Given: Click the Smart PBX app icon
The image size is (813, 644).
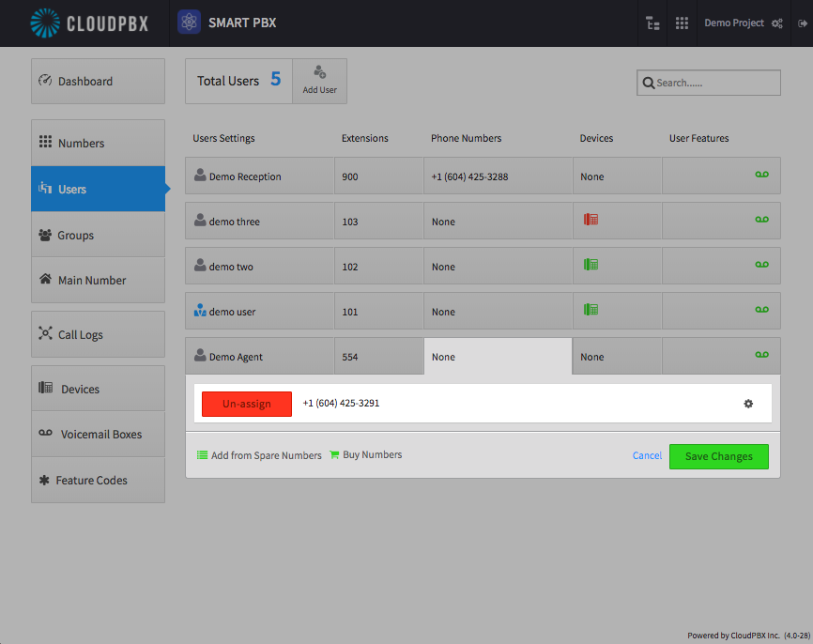Looking at the screenshot, I should pyautogui.click(x=190, y=23).
